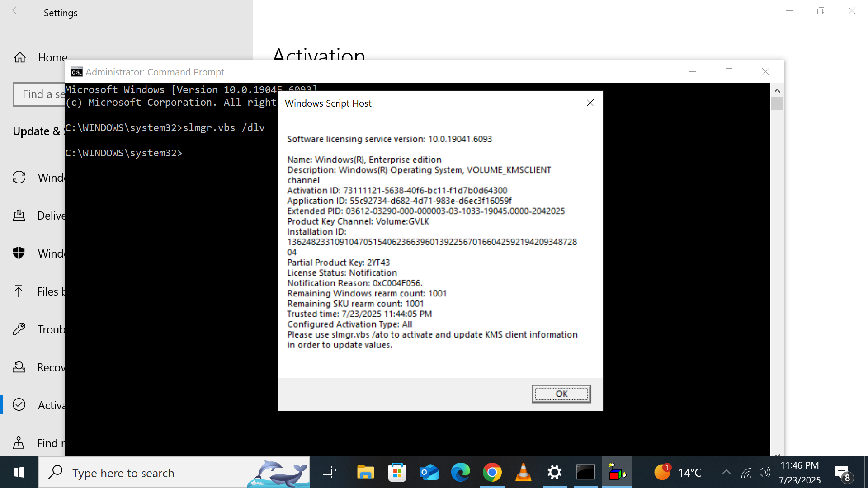Screen dimensions: 868x488
Task: Open Windows Update in Settings sidebar
Action: click(39, 178)
